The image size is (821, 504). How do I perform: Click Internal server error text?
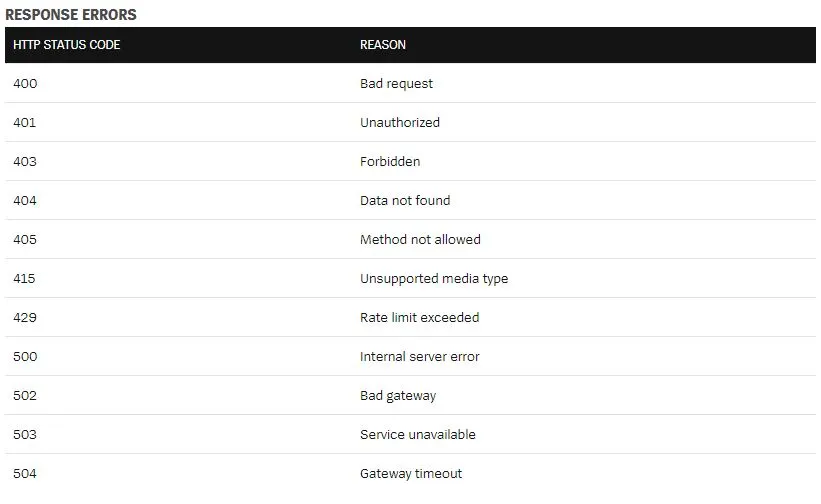click(x=420, y=357)
